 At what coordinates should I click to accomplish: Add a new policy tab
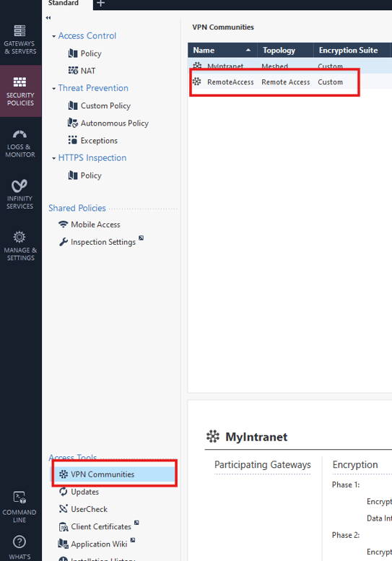click(x=101, y=3)
